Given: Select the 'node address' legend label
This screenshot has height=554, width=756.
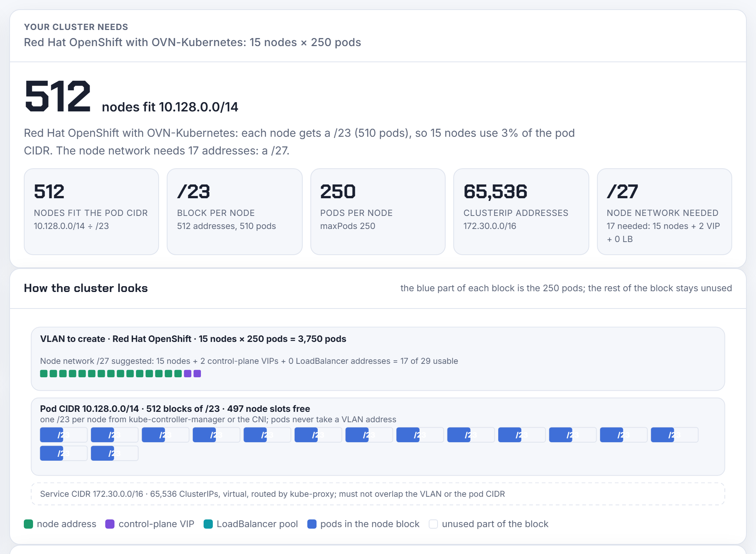Looking at the screenshot, I should point(66,524).
